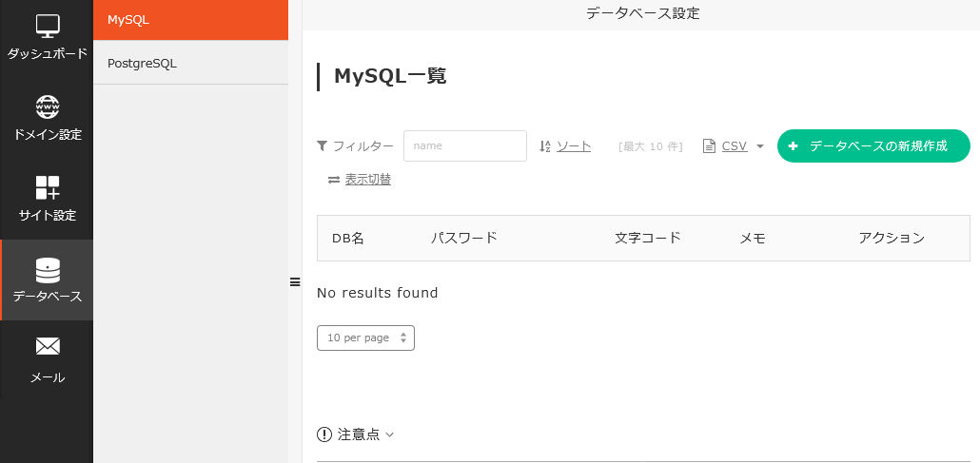Click the 注意点 exclamation circle icon

pyautogui.click(x=323, y=434)
